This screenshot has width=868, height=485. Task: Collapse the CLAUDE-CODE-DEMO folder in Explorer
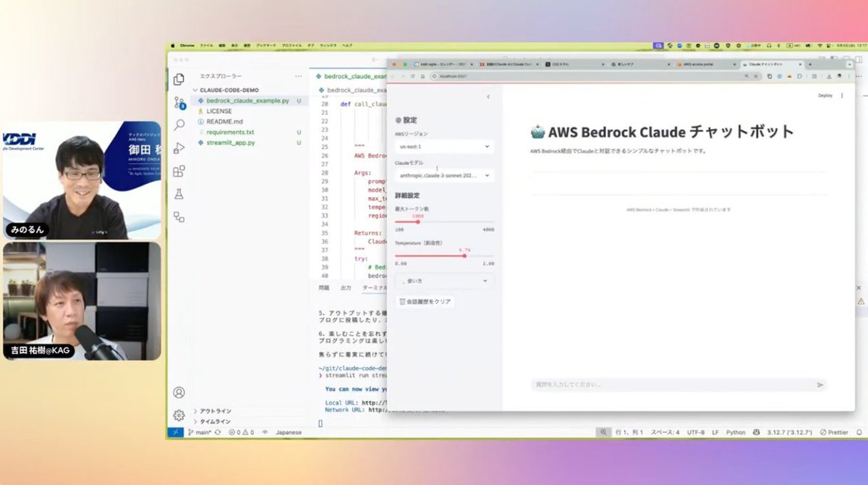(x=229, y=90)
